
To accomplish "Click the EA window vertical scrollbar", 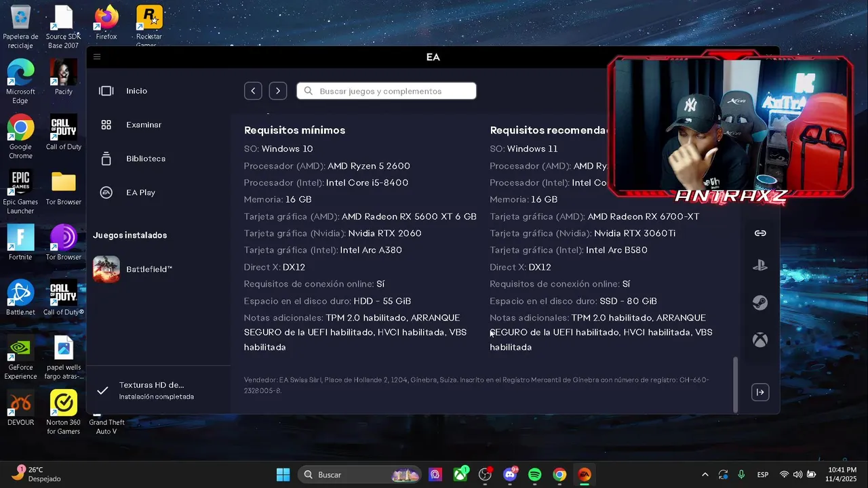I will 735,384.
